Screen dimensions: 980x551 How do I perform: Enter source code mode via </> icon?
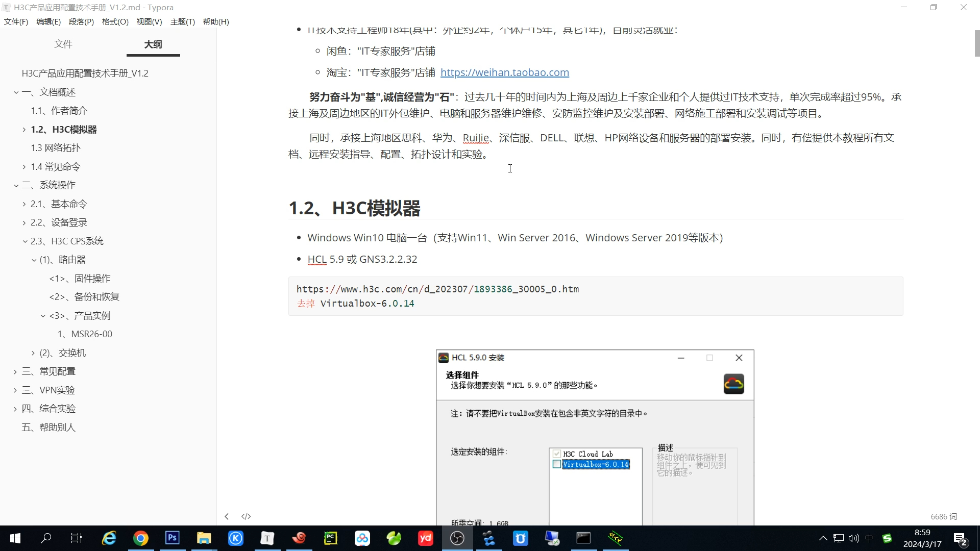246,516
